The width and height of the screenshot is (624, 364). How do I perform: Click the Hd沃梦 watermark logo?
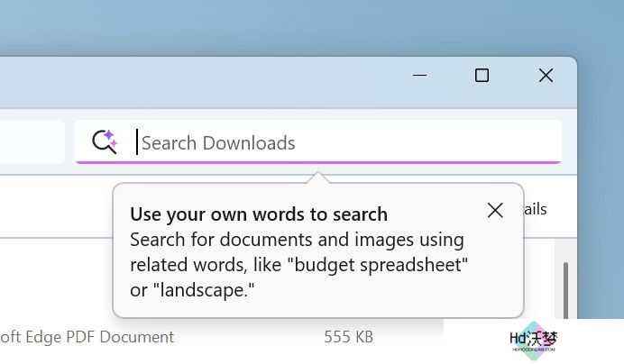(533, 341)
